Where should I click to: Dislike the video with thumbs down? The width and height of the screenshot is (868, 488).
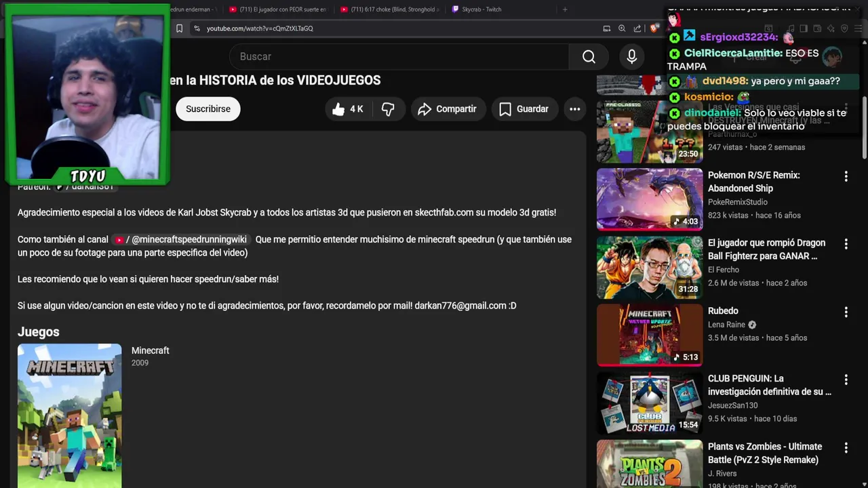pos(388,109)
